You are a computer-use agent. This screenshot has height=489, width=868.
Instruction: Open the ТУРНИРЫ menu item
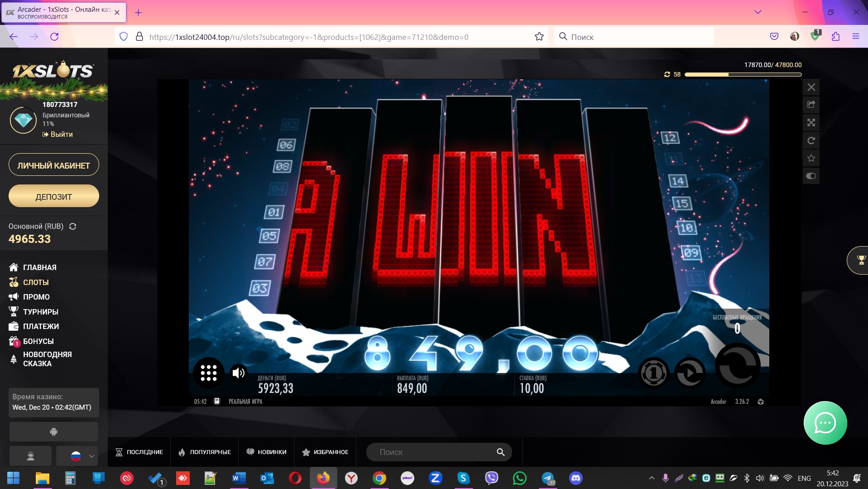click(x=34, y=312)
